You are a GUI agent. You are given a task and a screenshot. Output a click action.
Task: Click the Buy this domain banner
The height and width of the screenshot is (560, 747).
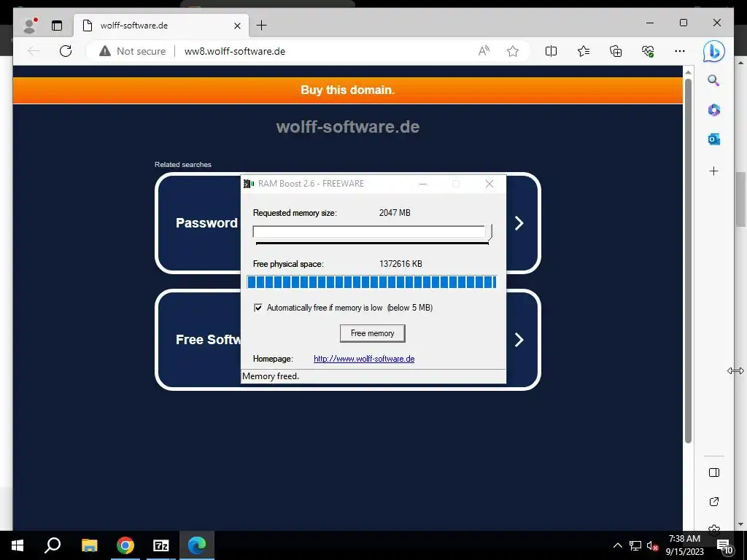[x=347, y=90]
